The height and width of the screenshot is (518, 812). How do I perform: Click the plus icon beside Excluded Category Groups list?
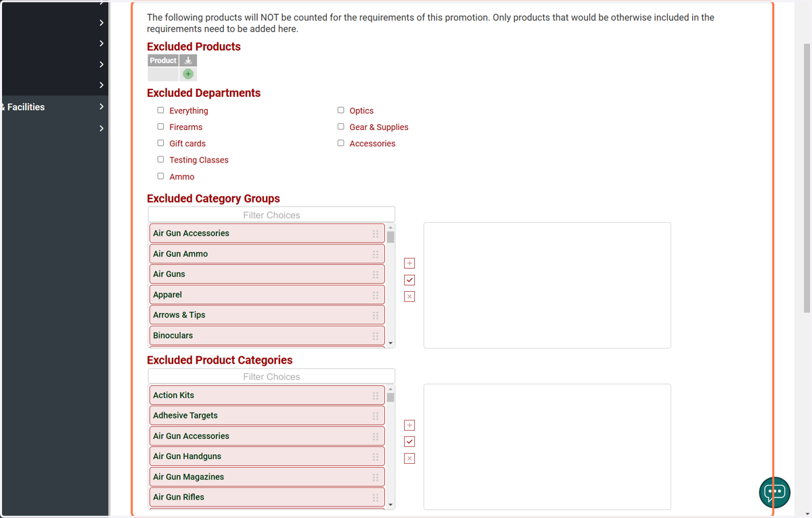[x=409, y=263]
